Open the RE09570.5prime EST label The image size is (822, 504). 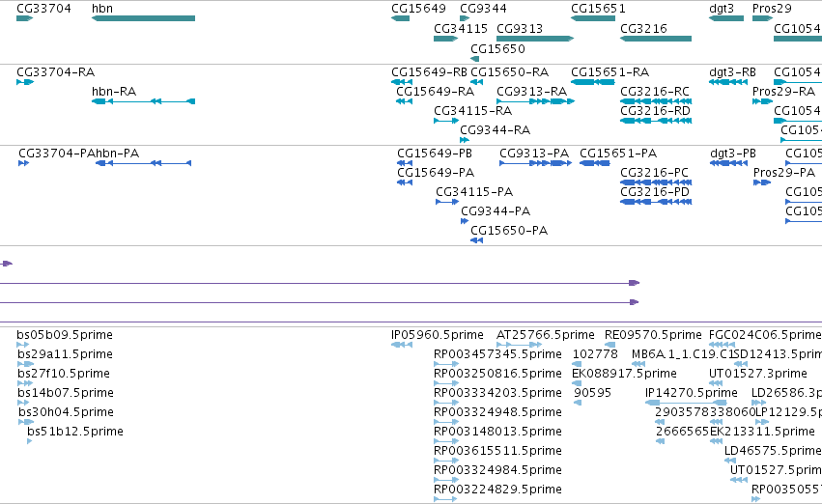[653, 335]
